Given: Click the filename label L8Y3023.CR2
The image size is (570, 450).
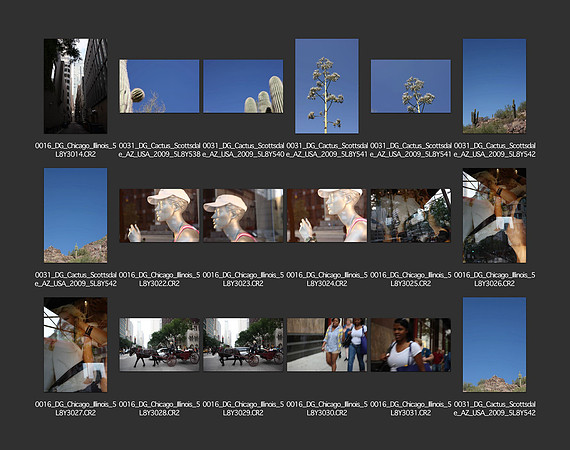Looking at the screenshot, I should point(243,279).
